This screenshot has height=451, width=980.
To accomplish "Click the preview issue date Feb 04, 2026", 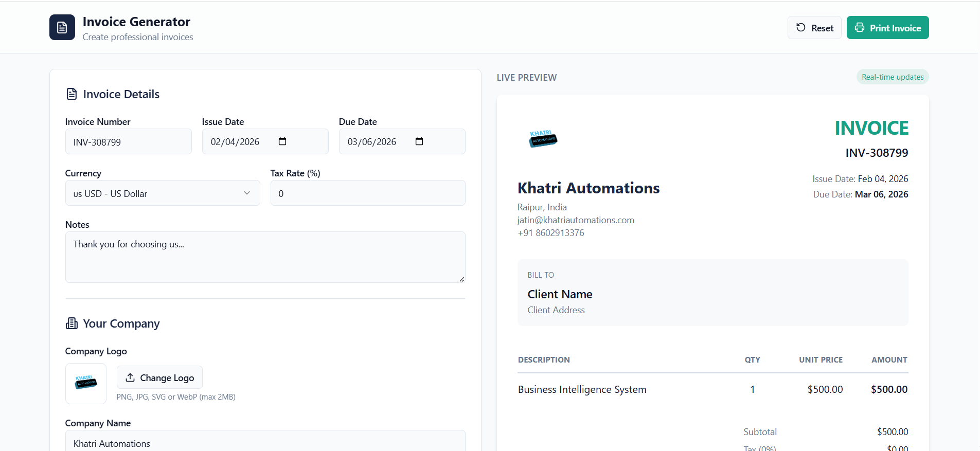I will click(883, 179).
